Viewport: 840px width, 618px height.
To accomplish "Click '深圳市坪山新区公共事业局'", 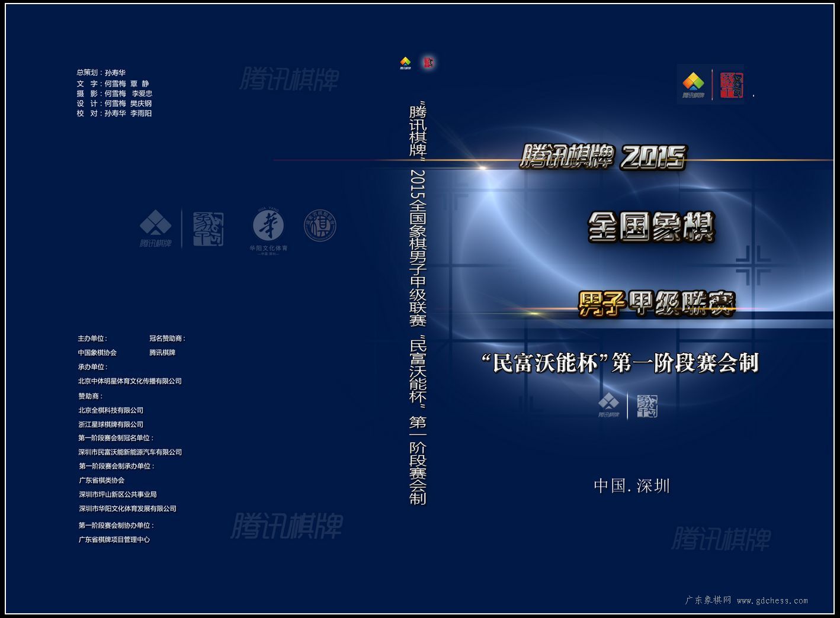I will [118, 495].
